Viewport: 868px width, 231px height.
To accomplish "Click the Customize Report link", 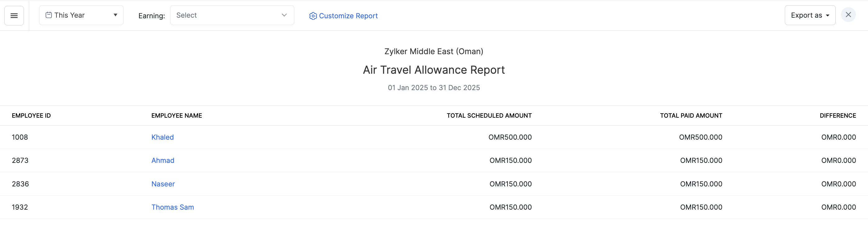I will (x=348, y=16).
